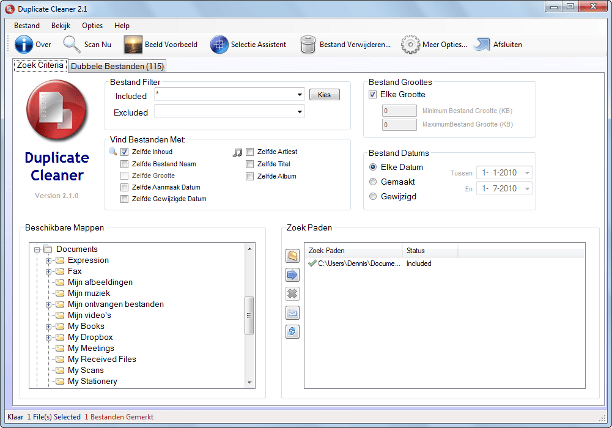Switch to Dubbele Bestanden (115) tab
612x428 pixels.
(117, 66)
